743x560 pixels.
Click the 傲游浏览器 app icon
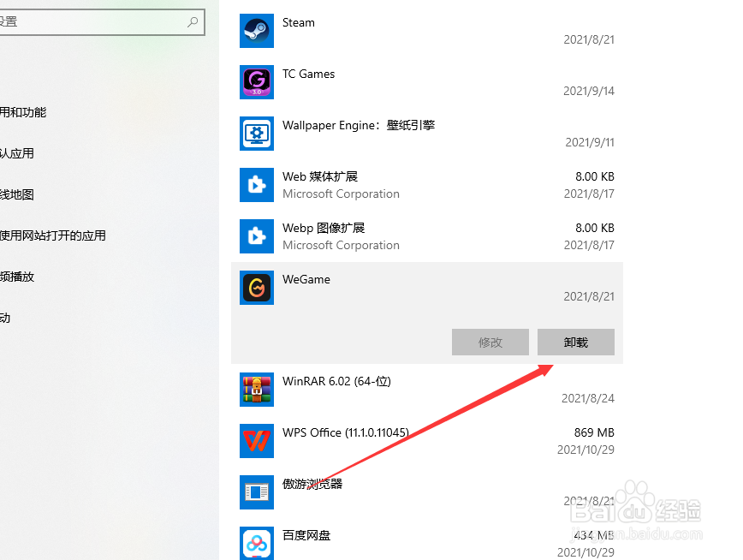pos(256,492)
